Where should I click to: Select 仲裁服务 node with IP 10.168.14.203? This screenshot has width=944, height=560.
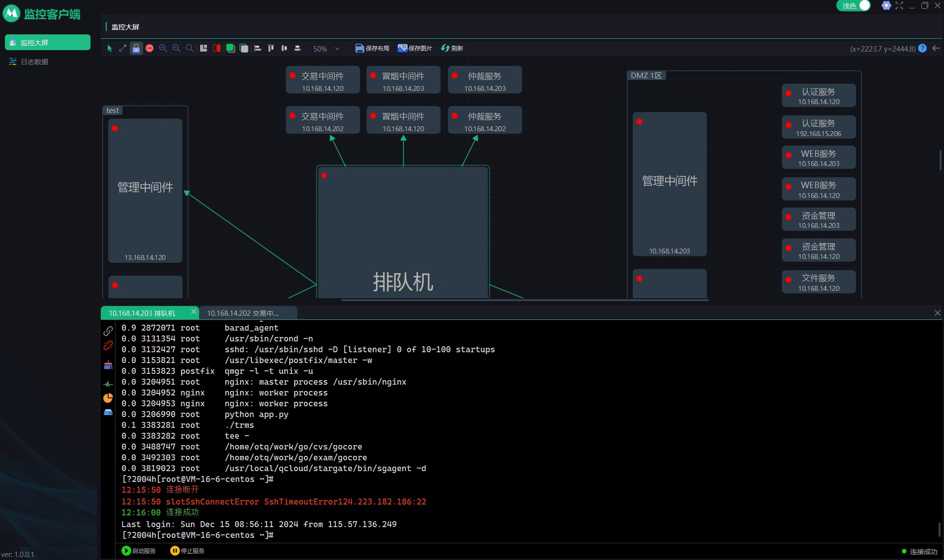(485, 80)
